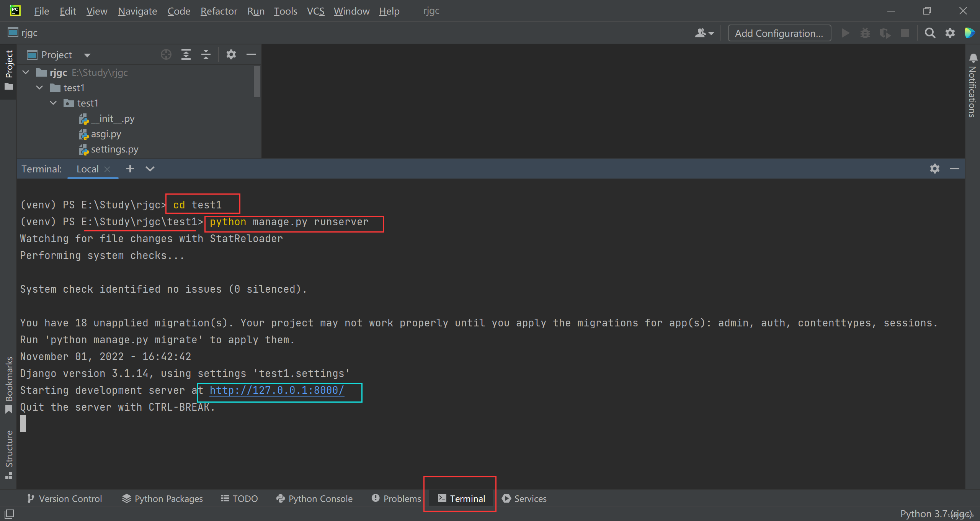
Task: Expand All icon in Project panel toolbar
Action: tap(186, 54)
